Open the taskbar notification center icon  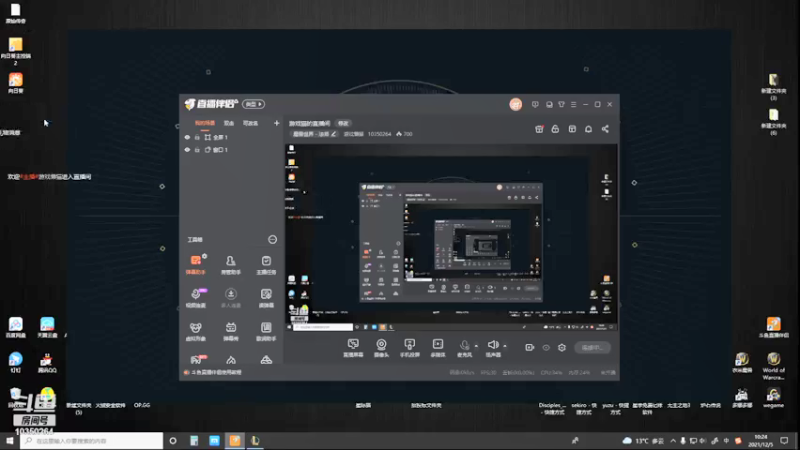[x=784, y=441]
